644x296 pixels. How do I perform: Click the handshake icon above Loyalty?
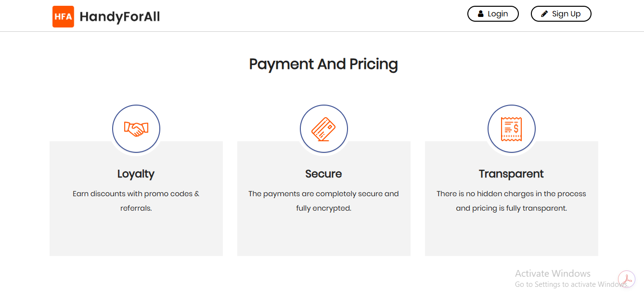136,128
